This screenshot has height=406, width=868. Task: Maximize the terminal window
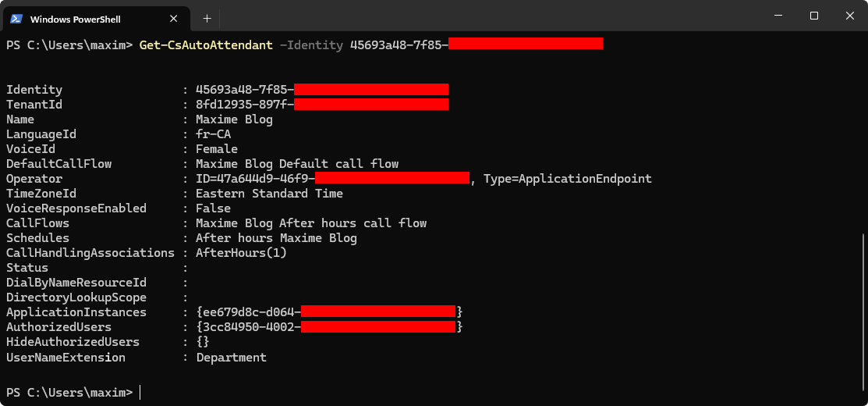[x=814, y=16]
